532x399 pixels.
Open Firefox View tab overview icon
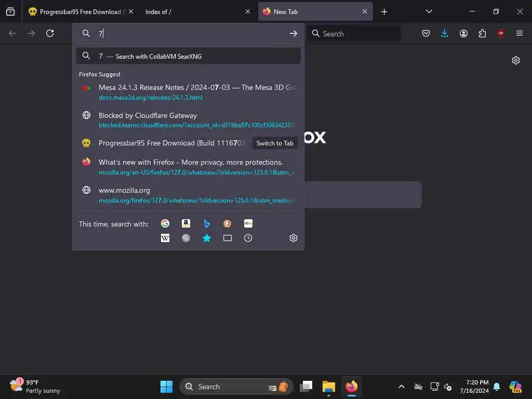click(x=10, y=11)
